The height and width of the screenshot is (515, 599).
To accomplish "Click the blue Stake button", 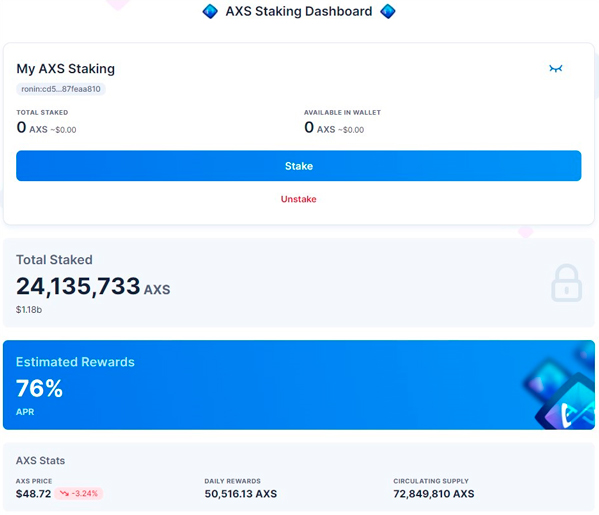I will pyautogui.click(x=299, y=166).
